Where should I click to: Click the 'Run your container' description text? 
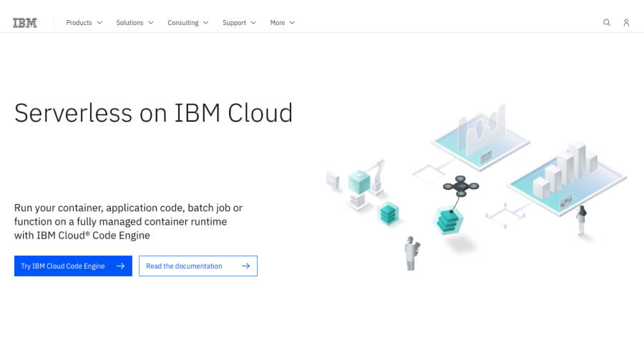point(128,221)
